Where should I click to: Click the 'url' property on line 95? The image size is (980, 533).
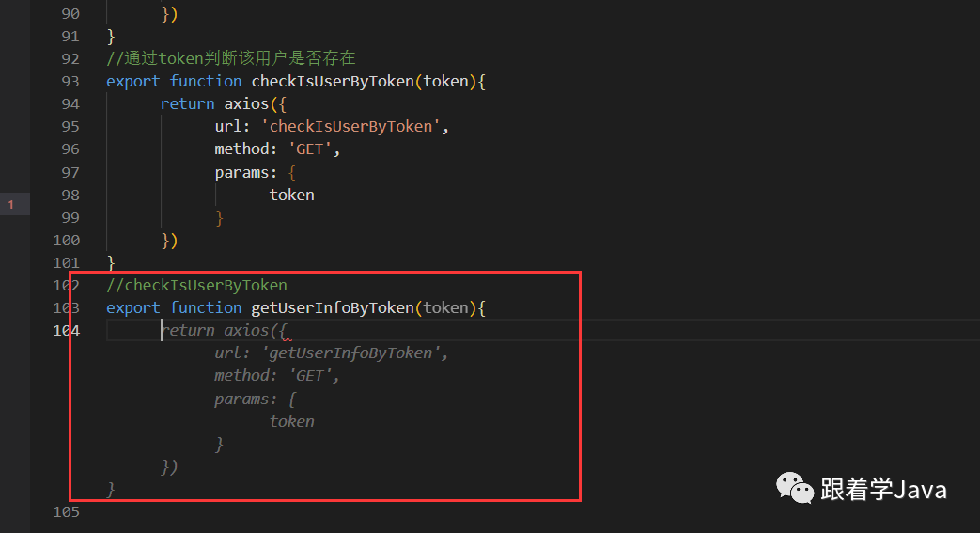click(228, 126)
